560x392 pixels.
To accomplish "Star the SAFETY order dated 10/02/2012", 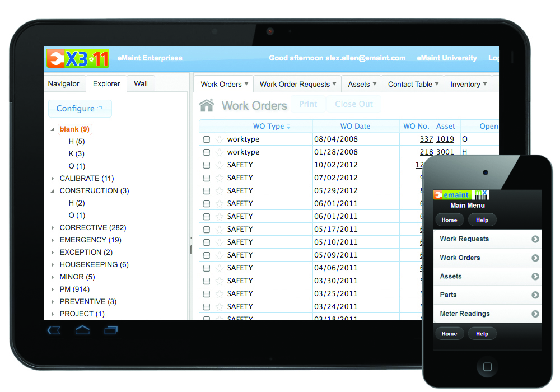I will [220, 165].
